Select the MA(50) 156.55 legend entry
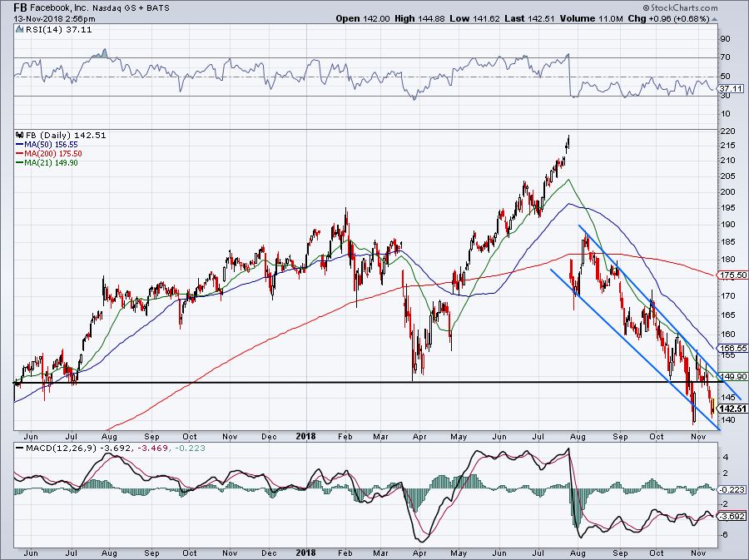749x560 pixels. pos(47,144)
